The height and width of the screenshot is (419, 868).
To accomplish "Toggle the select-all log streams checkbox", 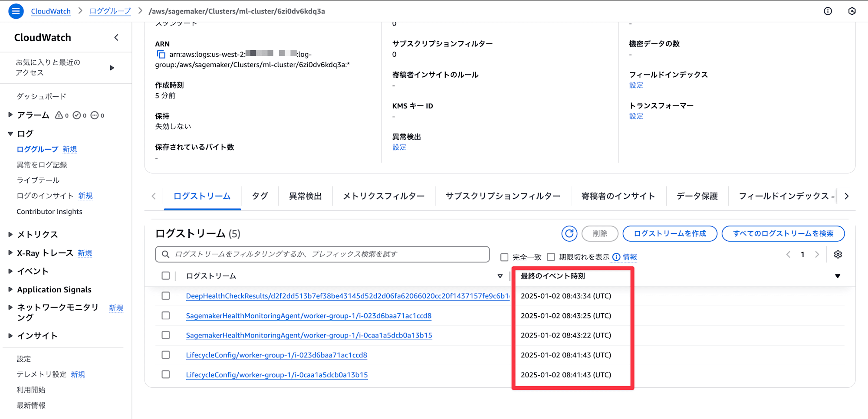I will (165, 276).
